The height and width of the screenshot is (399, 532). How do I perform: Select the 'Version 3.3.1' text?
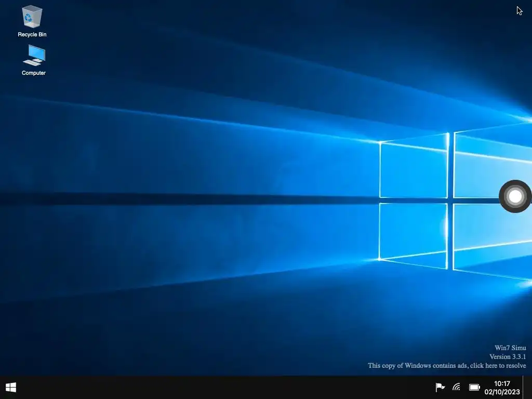pyautogui.click(x=508, y=356)
